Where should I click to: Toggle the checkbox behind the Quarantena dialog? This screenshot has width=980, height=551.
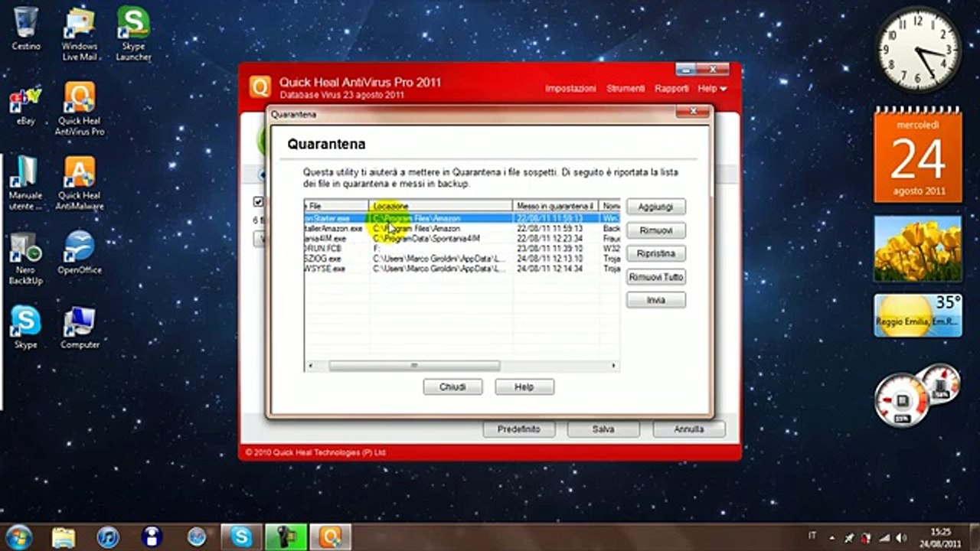259,202
